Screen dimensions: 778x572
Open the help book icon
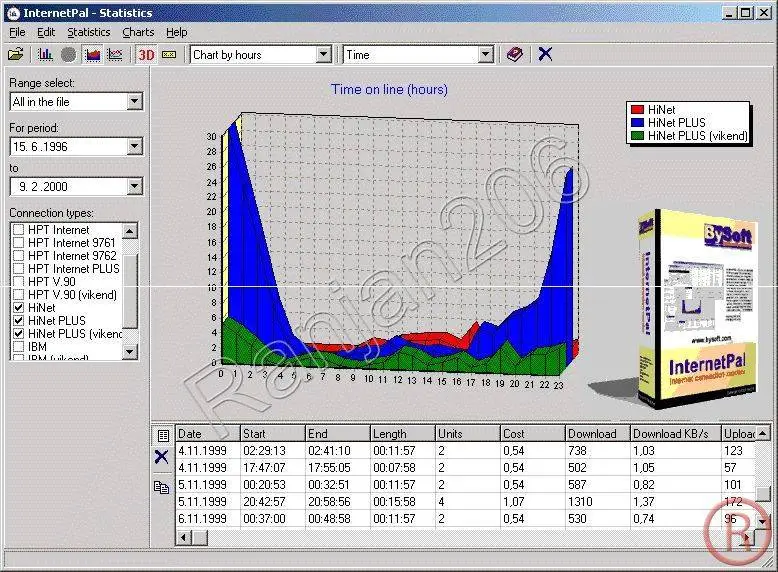(x=515, y=54)
